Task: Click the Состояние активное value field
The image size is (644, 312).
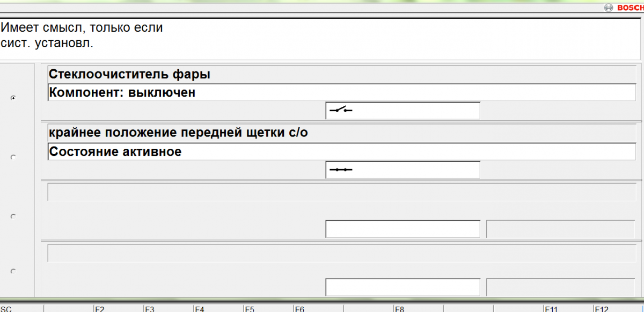Action: pyautogui.click(x=342, y=151)
